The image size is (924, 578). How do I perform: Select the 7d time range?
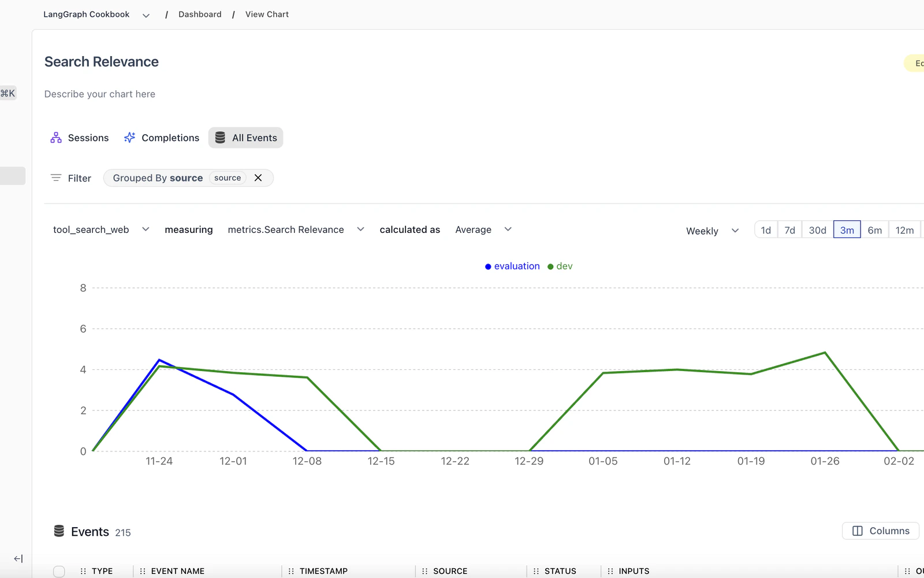pos(789,230)
